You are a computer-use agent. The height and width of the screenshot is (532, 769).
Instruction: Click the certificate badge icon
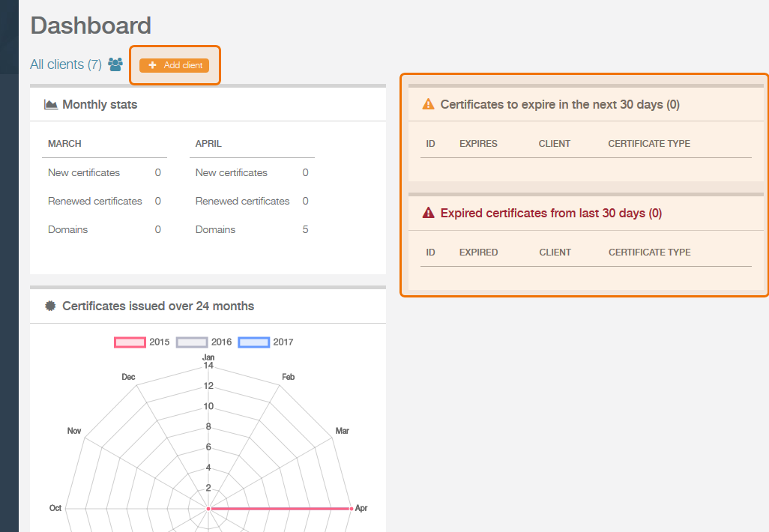pos(50,306)
